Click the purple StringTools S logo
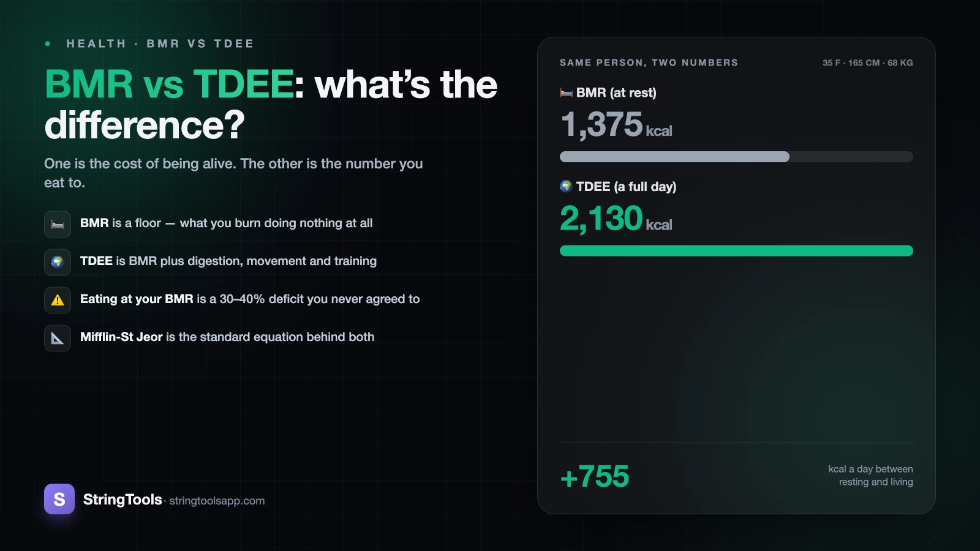 [59, 499]
